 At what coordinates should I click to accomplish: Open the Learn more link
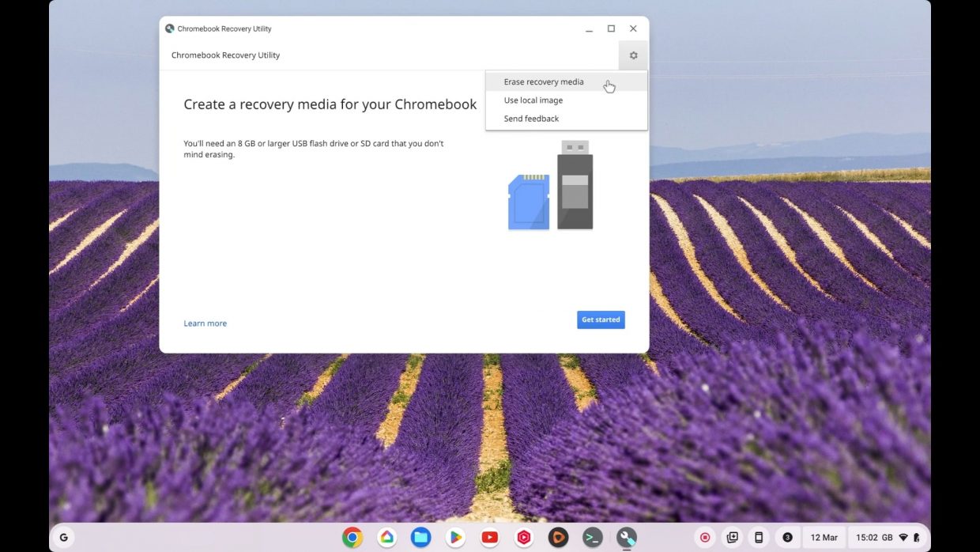[205, 323]
